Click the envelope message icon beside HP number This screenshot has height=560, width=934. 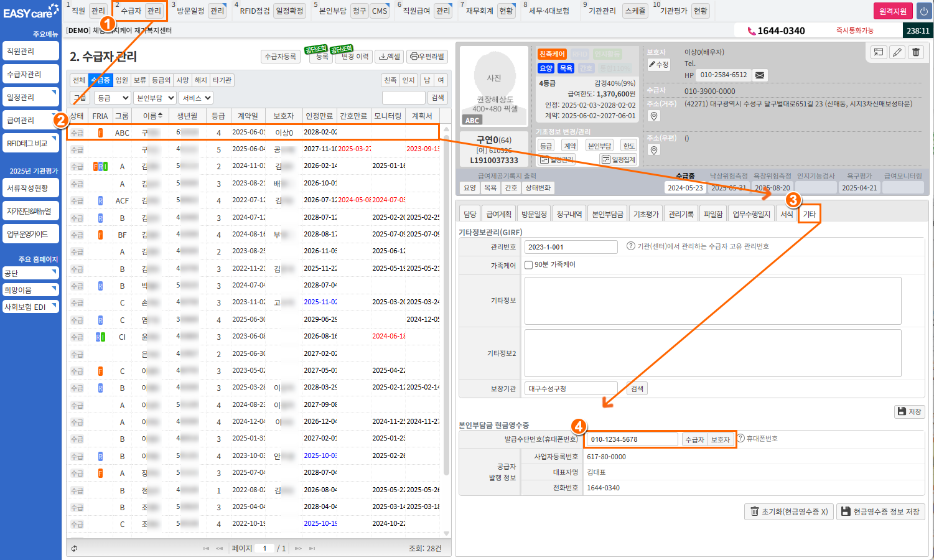pyautogui.click(x=760, y=75)
